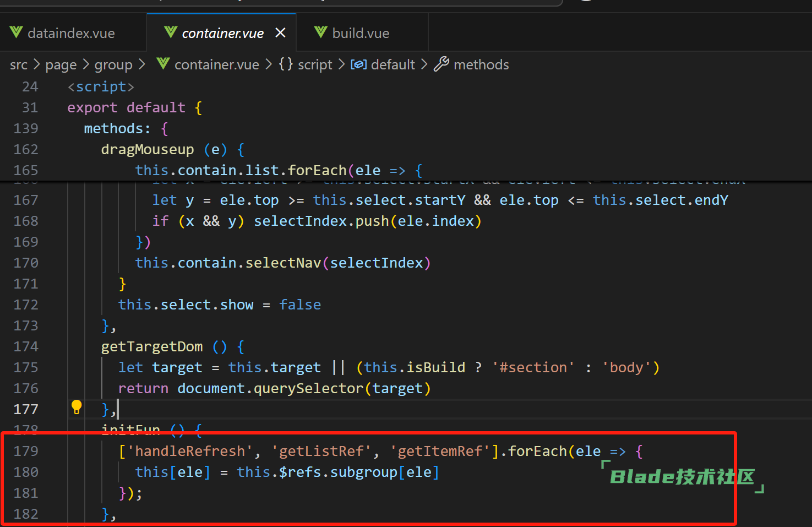Image resolution: width=812 pixels, height=527 pixels.
Task: Click sticky scroll line dragMouseup (e)
Action: click(147, 150)
